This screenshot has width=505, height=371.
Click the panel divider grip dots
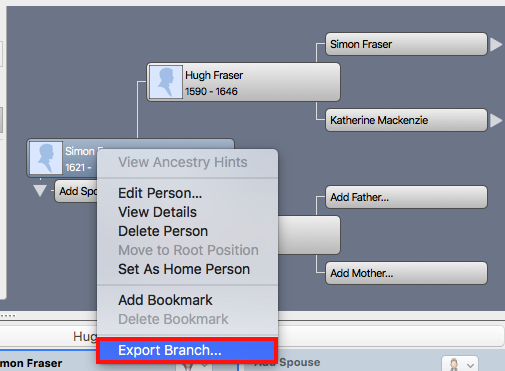click(x=8, y=315)
